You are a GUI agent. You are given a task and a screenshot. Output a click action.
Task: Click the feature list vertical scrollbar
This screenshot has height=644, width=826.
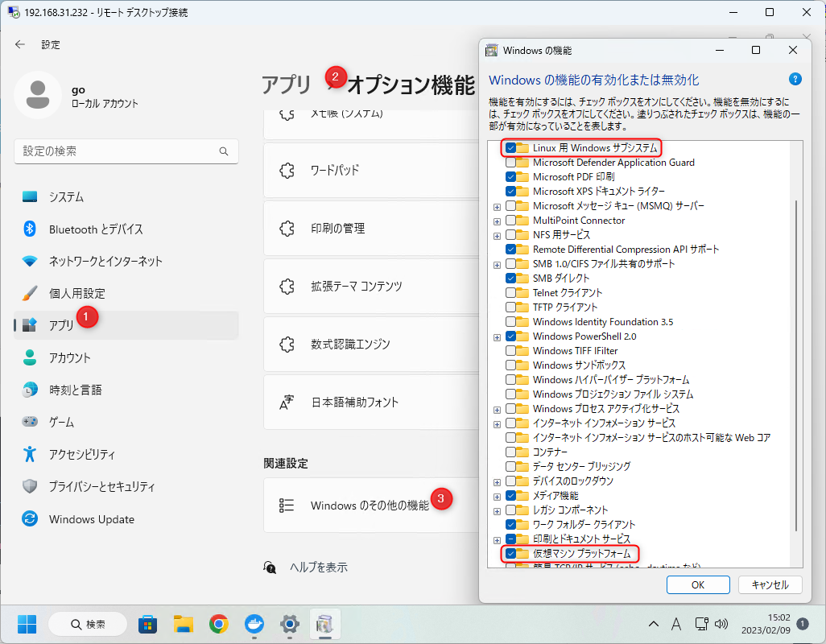[796, 365]
